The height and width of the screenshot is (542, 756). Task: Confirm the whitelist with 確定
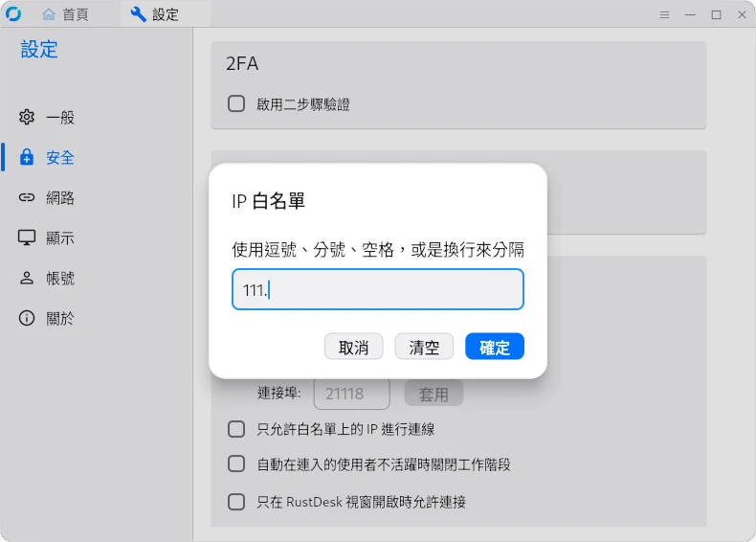click(x=495, y=347)
